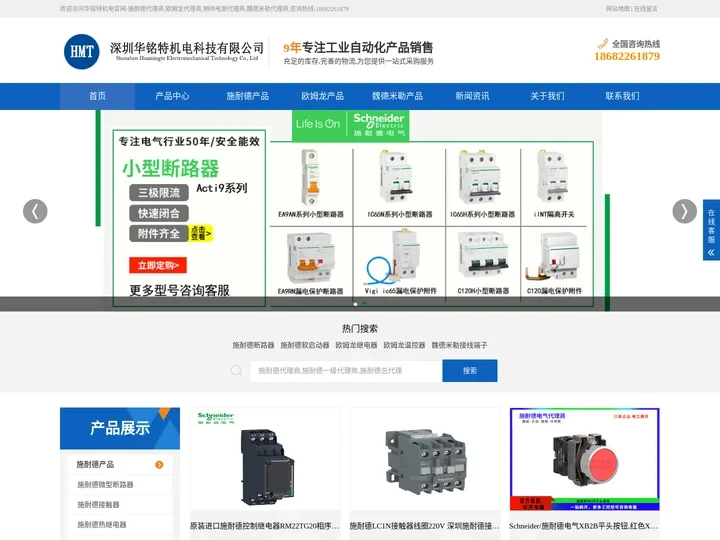The height and width of the screenshot is (540, 720).
Task: Open the 关于我们 navigation tab
Action: [547, 96]
